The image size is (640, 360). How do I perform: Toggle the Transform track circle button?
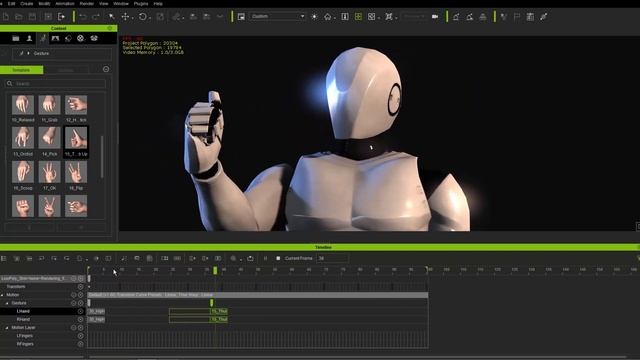[80, 287]
